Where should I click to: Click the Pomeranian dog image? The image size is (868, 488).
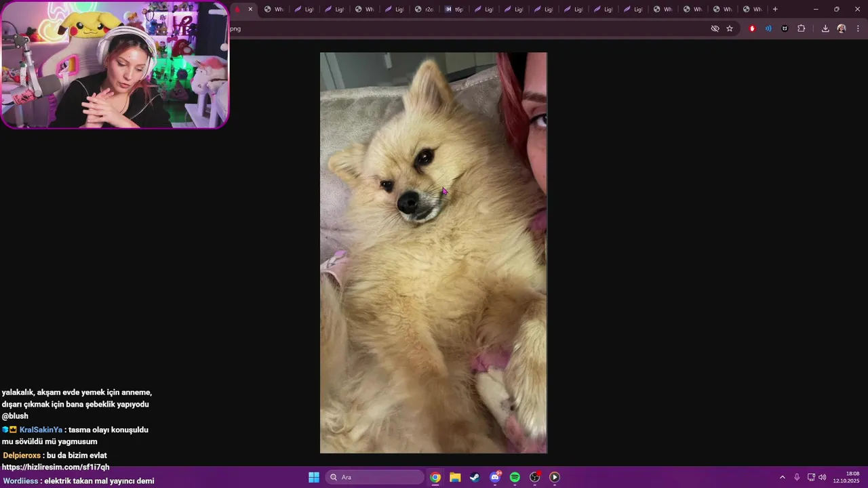click(433, 253)
